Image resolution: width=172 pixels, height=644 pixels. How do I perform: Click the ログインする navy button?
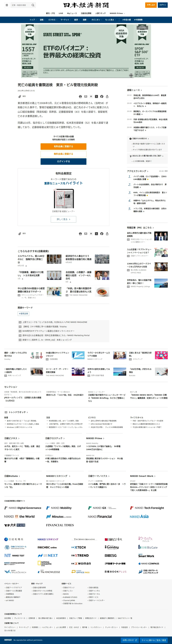point(63,162)
